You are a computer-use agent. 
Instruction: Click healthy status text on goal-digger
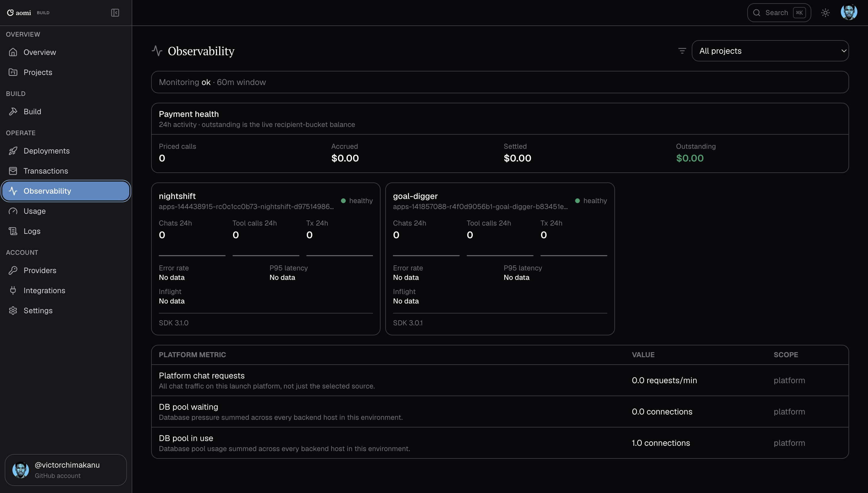coord(595,201)
